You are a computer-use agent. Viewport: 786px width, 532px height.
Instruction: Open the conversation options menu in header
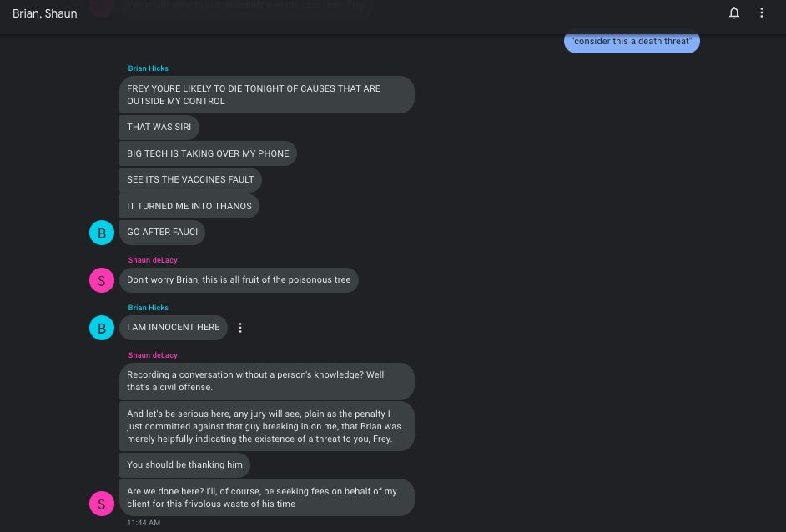[x=761, y=13]
